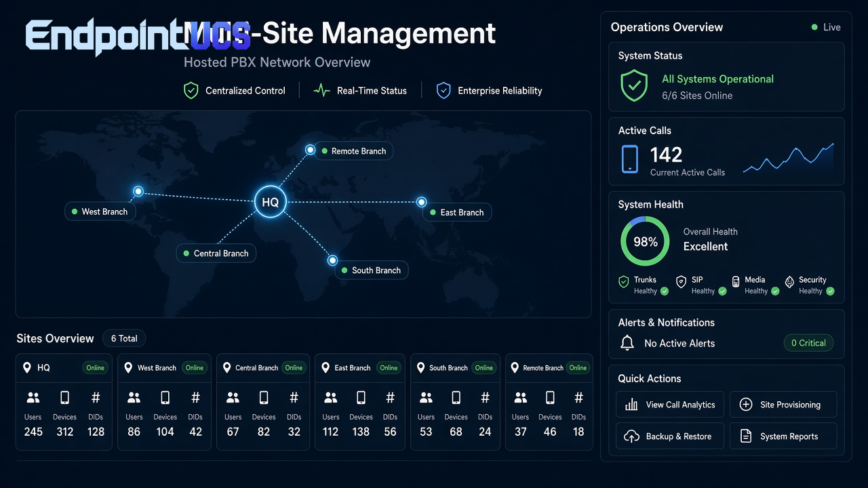Image resolution: width=868 pixels, height=488 pixels.
Task: Click the Live status indicator
Action: (x=826, y=27)
